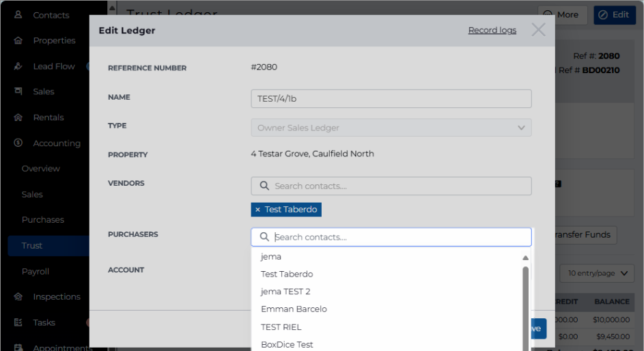Open the Record logs link
Image resolution: width=644 pixels, height=351 pixels.
click(492, 30)
